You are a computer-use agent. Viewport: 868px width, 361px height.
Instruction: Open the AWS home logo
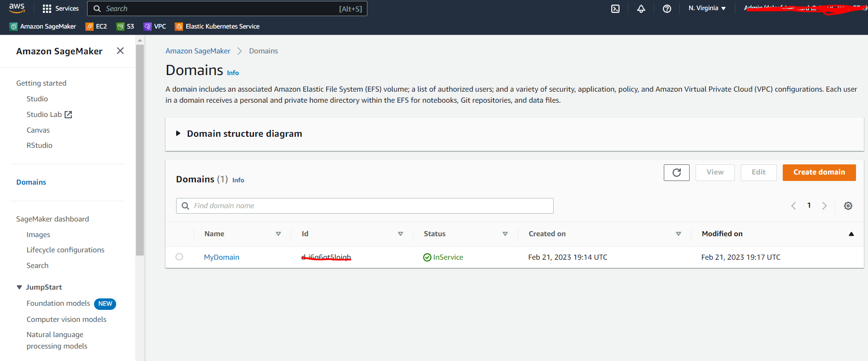(x=17, y=8)
